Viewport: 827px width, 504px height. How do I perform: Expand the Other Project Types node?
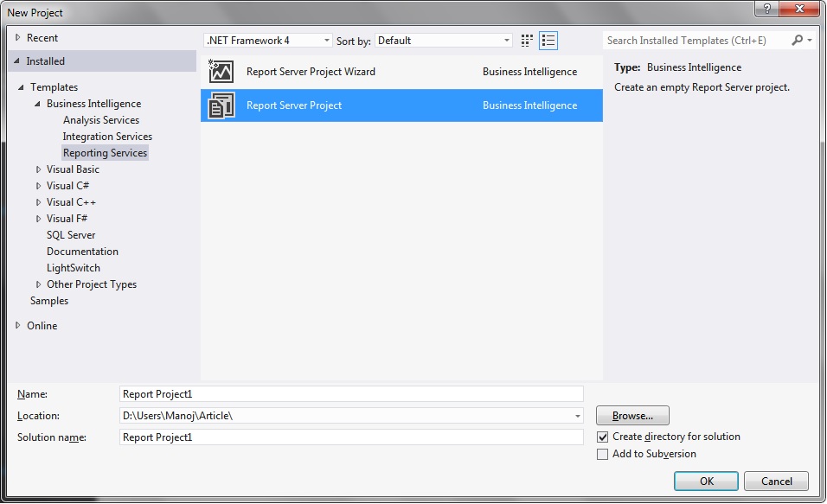click(x=38, y=284)
